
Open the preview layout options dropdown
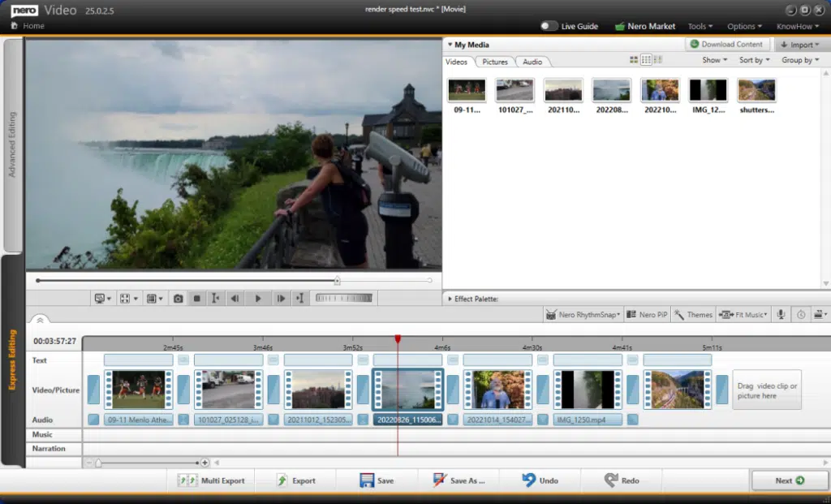point(154,299)
